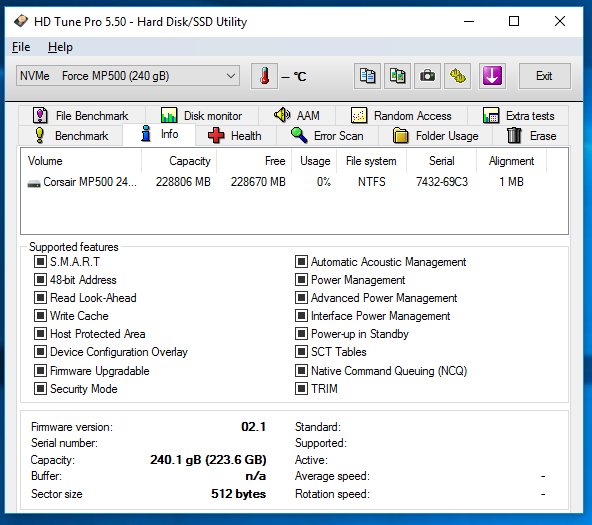The width and height of the screenshot is (592, 525).
Task: Click the sector size value 512 bytes
Action: (238, 494)
